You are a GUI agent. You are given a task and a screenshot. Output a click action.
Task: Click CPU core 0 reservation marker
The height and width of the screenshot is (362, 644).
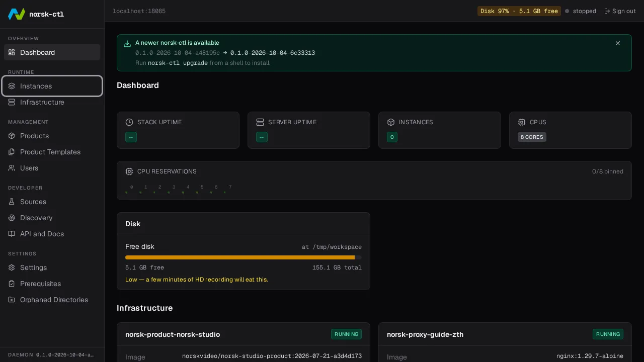(126, 192)
